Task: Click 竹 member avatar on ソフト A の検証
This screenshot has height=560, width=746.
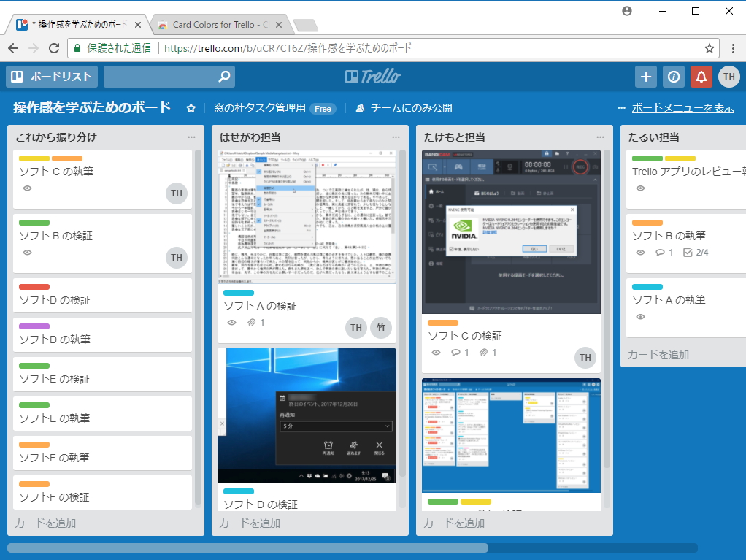Action: (381, 327)
